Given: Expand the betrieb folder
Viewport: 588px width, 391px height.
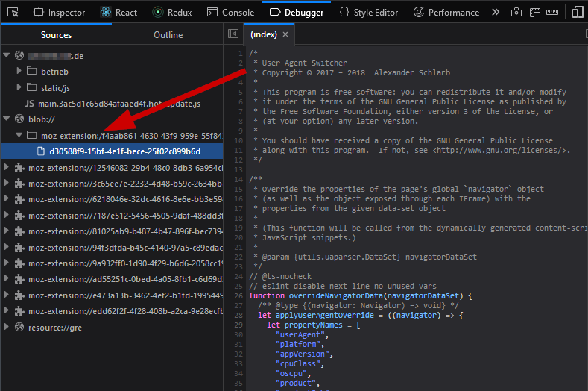Looking at the screenshot, I should coord(19,71).
